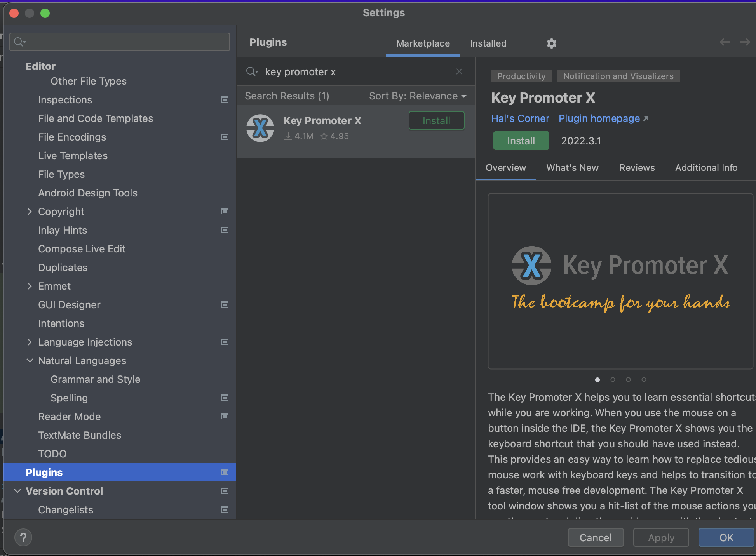Click the project-level icon beside Inspections
This screenshot has height=556, width=756.
[225, 100]
